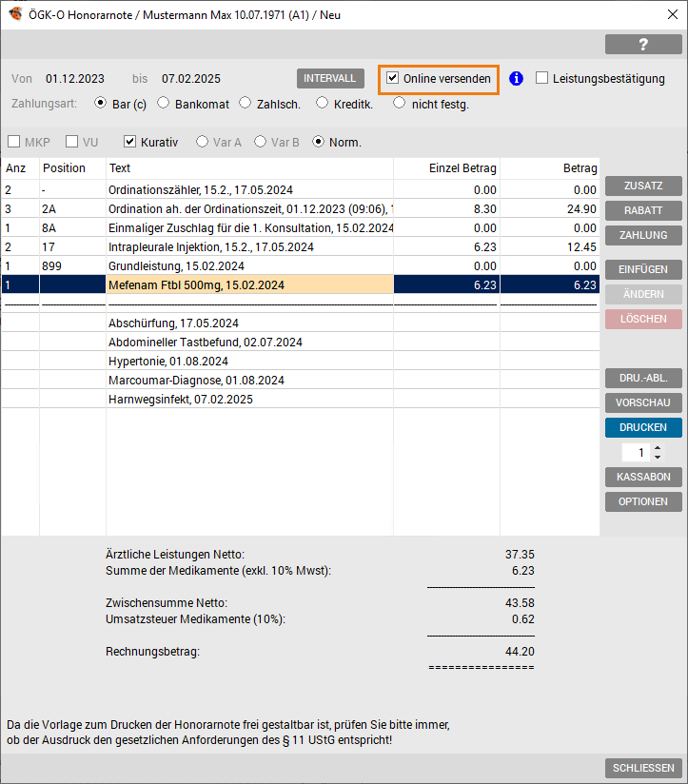Decrease print copies with down arrow
The image size is (688, 784).
[x=658, y=457]
